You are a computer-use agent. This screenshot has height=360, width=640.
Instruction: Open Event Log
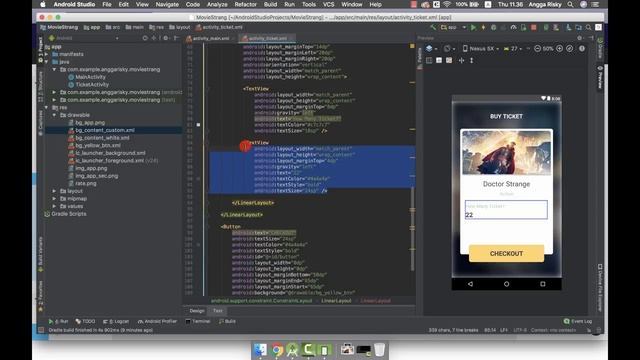coord(578,321)
